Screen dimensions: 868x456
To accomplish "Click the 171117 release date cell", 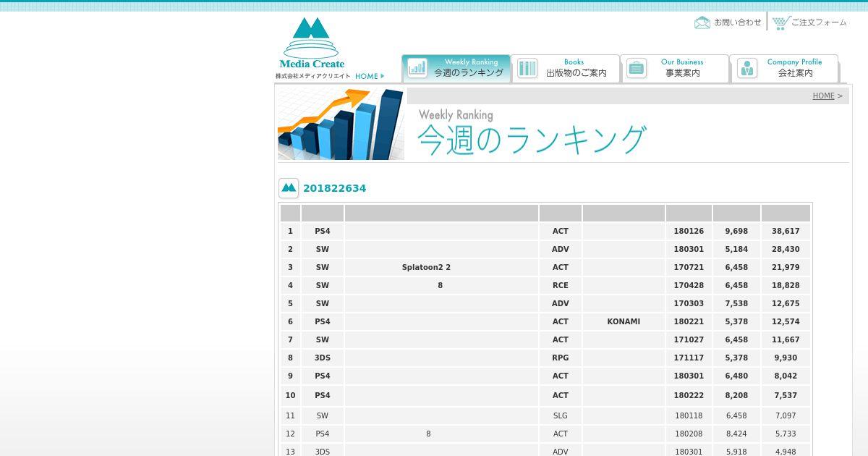I will pyautogui.click(x=689, y=358).
